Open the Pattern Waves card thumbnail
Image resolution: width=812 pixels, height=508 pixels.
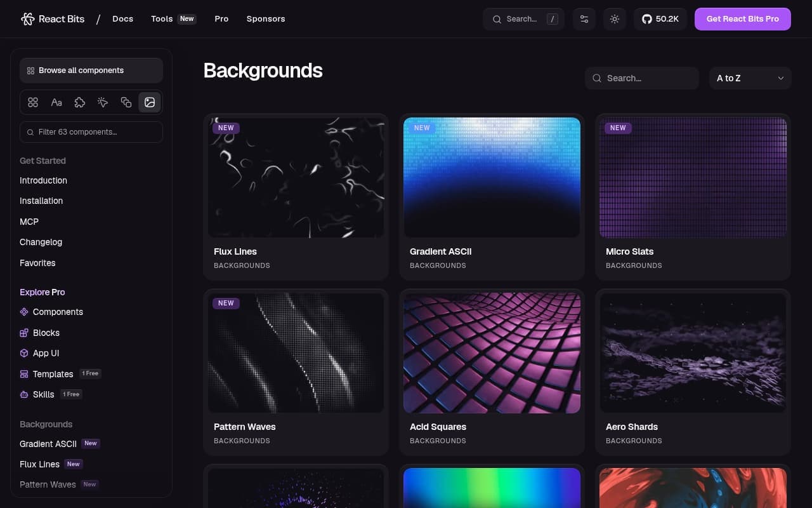click(x=296, y=353)
